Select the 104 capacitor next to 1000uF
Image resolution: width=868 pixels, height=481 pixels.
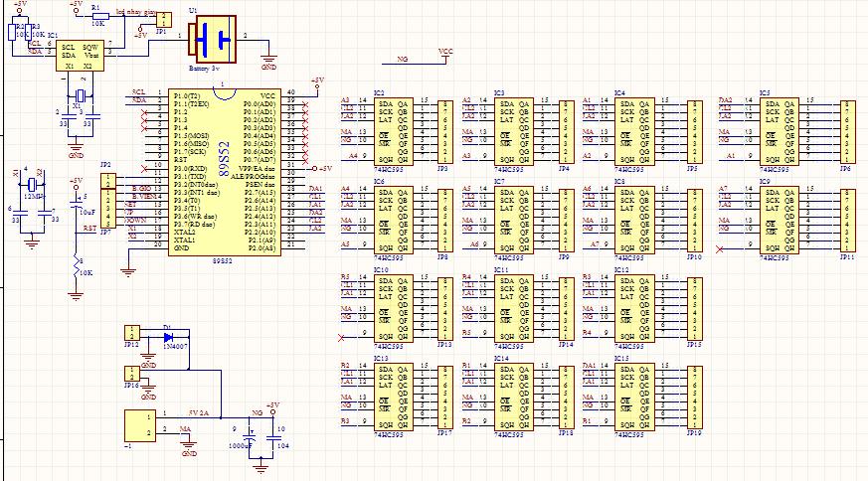click(x=272, y=437)
